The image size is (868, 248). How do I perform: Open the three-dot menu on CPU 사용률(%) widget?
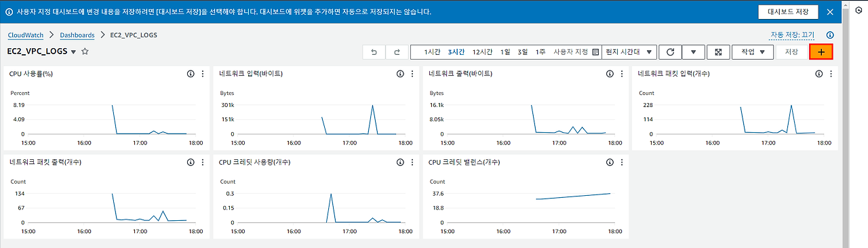(202, 73)
